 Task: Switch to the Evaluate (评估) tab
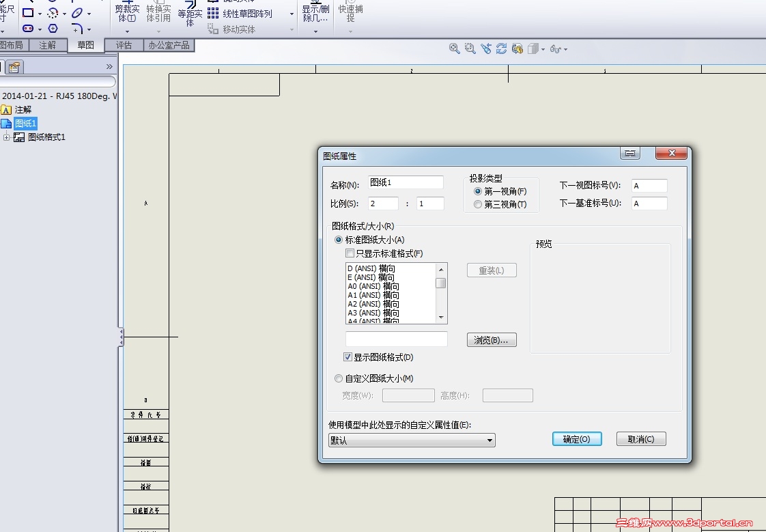click(124, 46)
